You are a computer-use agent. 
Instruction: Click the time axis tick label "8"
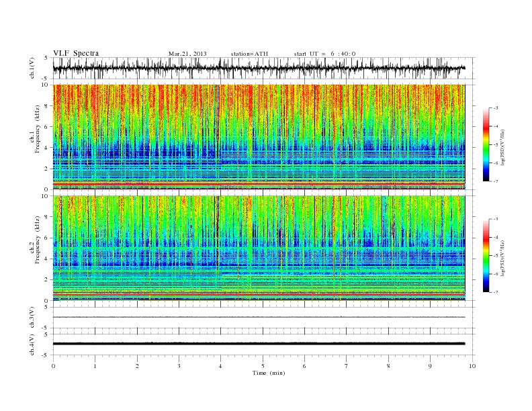click(388, 366)
